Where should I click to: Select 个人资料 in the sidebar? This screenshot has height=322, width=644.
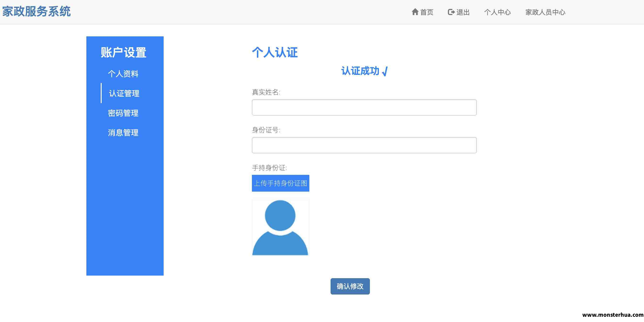(123, 74)
